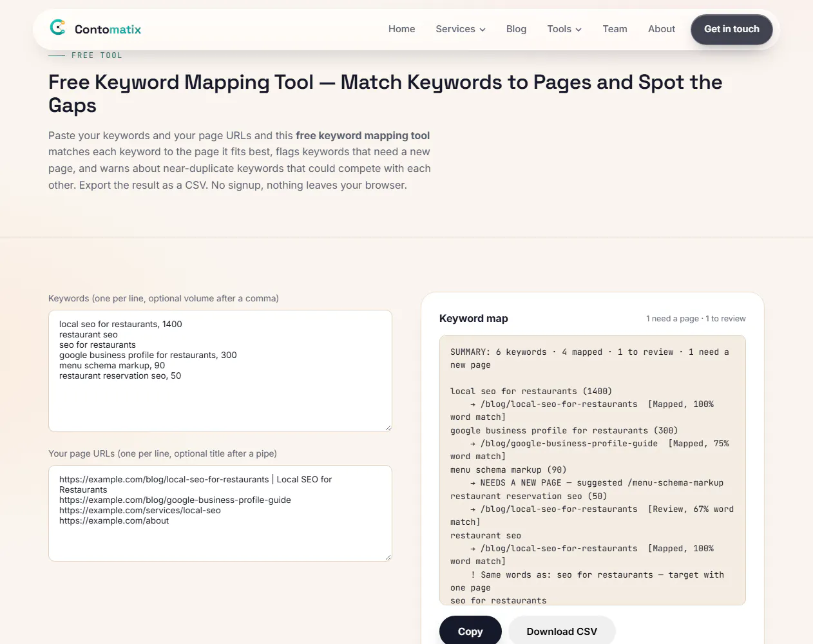Click 'menu schema markup (90)' result line

point(508,469)
